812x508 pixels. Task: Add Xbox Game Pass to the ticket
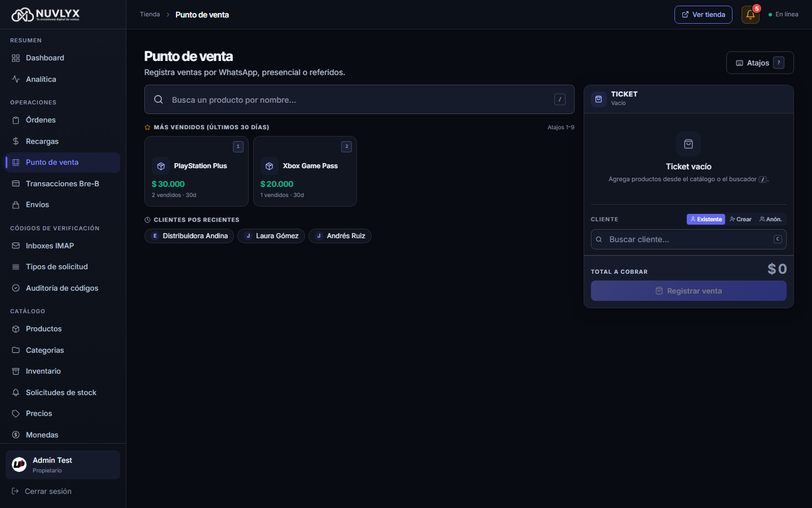305,171
